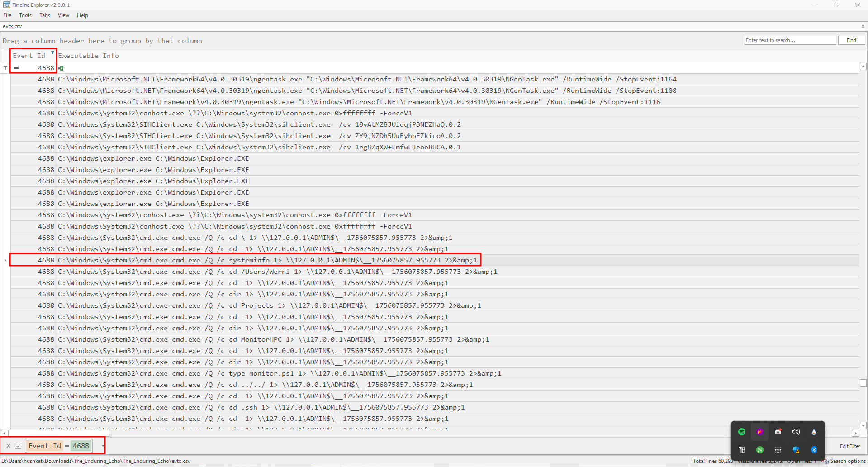868x467 pixels.
Task: Click the search text input field
Action: pyautogui.click(x=790, y=40)
